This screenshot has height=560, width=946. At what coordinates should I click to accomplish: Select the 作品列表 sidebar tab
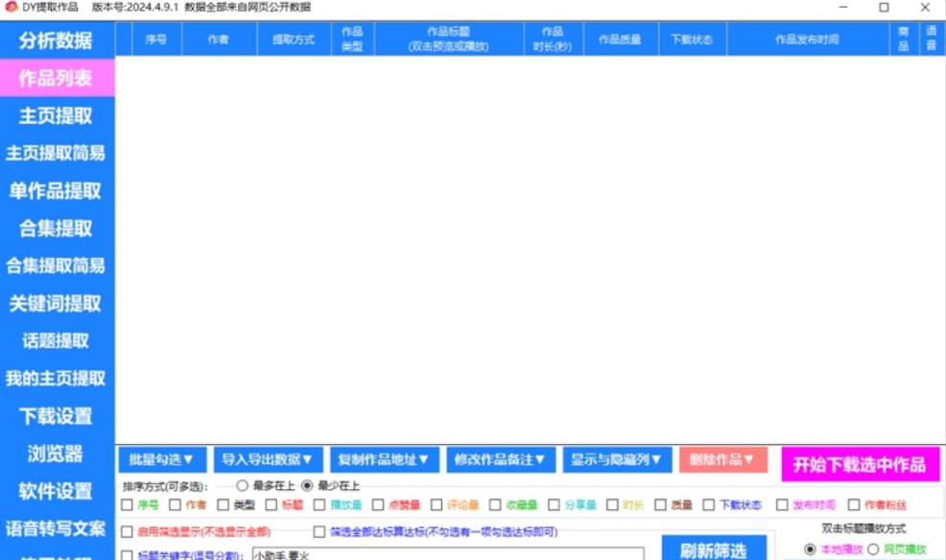click(57, 78)
